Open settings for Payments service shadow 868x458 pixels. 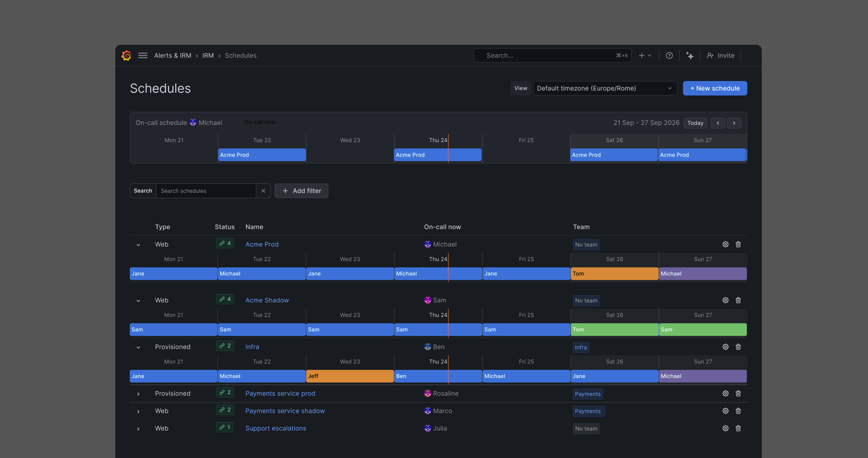point(726,411)
